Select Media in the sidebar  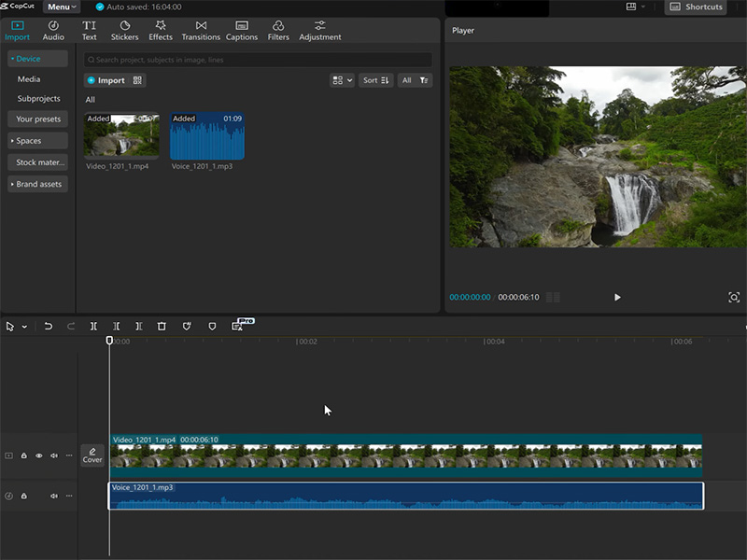(x=29, y=79)
